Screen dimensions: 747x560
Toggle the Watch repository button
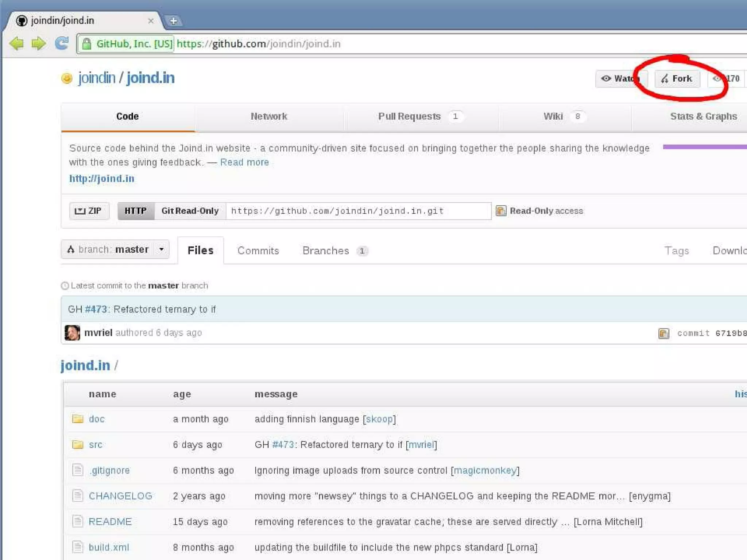[x=619, y=79]
